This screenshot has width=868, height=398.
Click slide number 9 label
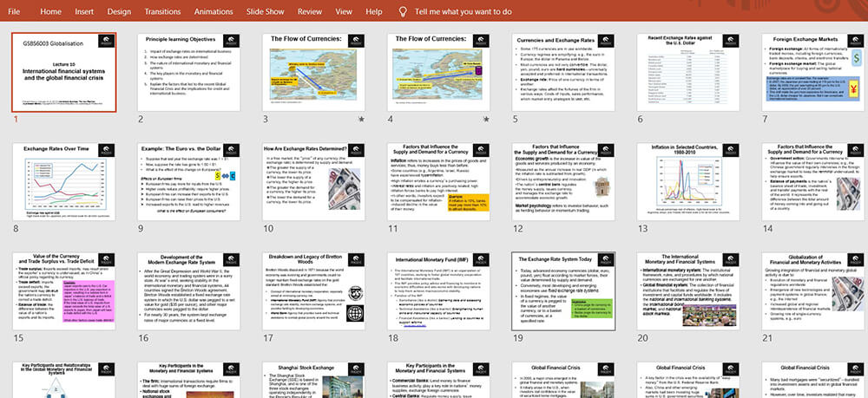(141, 228)
